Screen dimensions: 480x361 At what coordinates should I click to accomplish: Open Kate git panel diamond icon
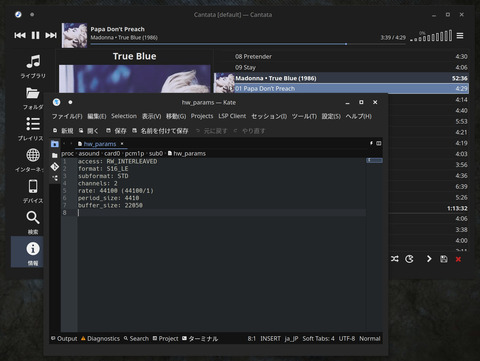pyautogui.click(x=55, y=166)
